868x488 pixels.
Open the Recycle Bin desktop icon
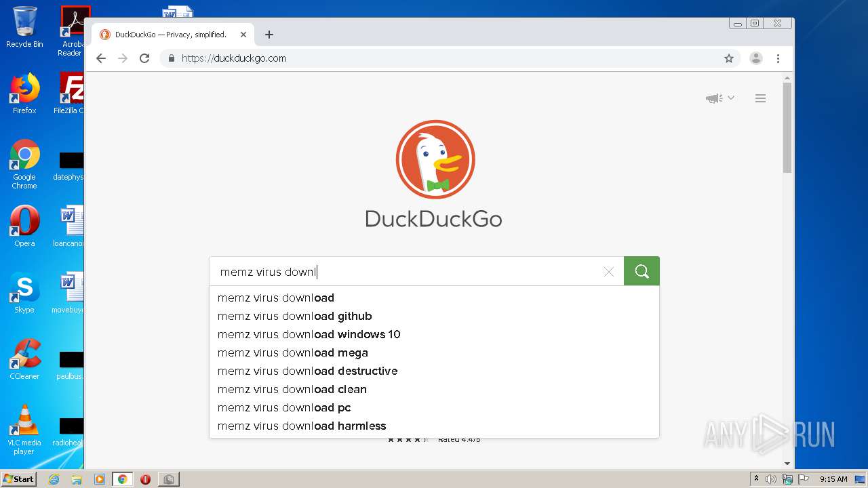click(x=24, y=27)
